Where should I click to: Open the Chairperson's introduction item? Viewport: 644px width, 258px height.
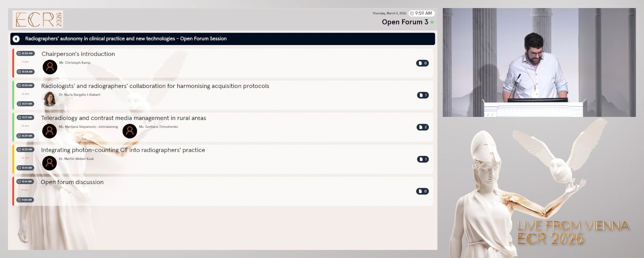pyautogui.click(x=78, y=54)
